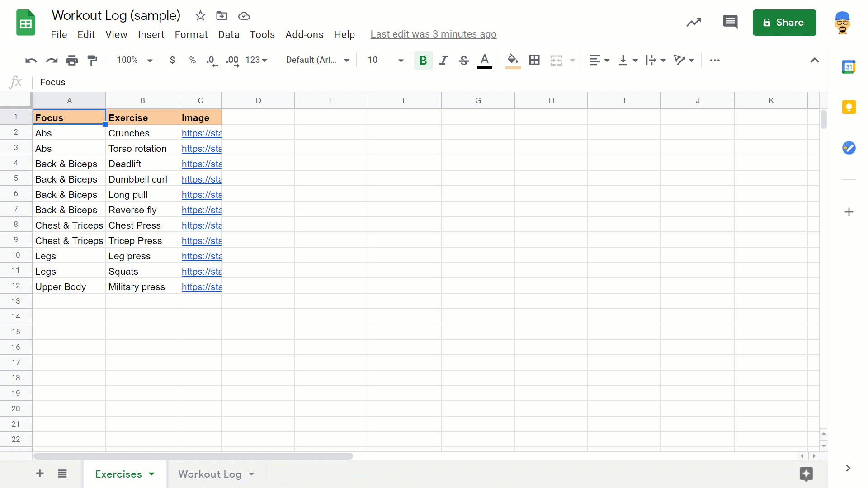Click the Share button
This screenshot has height=488, width=868.
(x=784, y=23)
